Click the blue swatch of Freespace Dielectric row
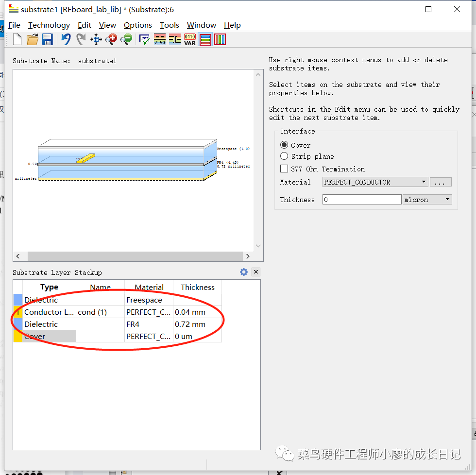The height and width of the screenshot is (475, 476). [18, 300]
